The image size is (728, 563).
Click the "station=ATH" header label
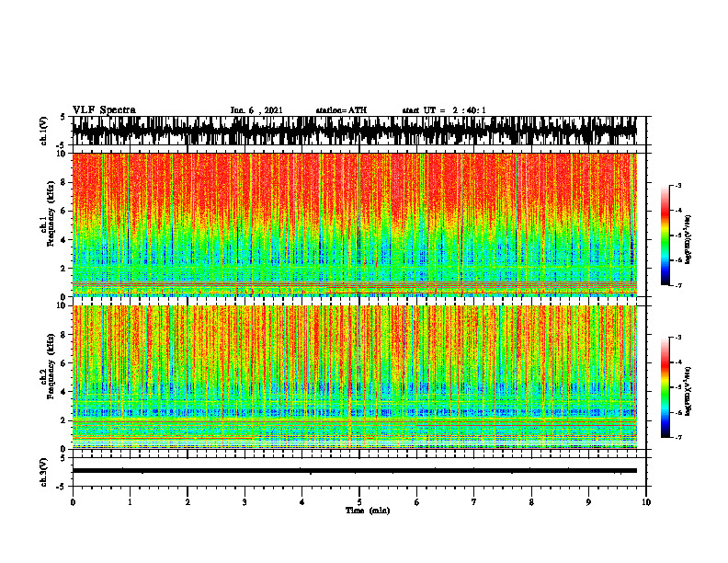coord(341,110)
